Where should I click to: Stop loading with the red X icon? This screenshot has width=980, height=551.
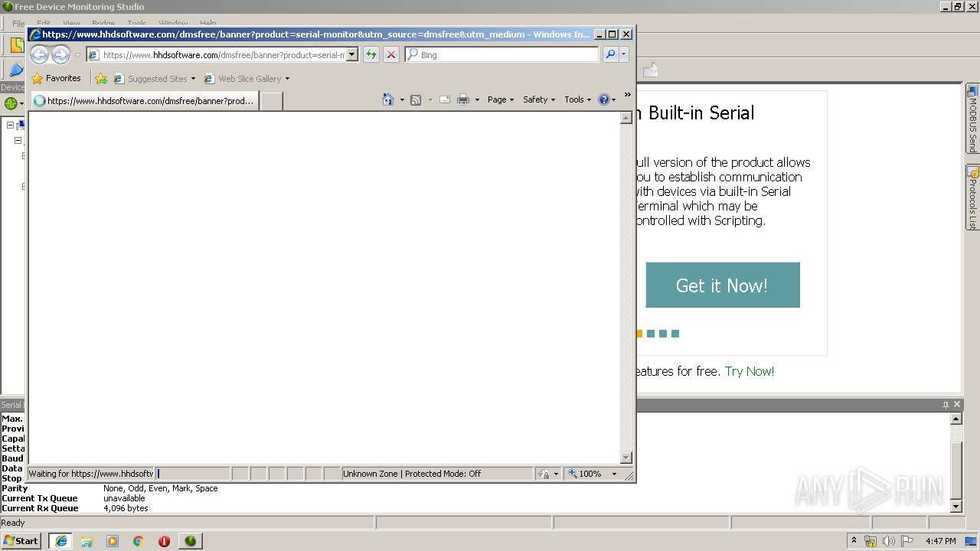pos(391,54)
